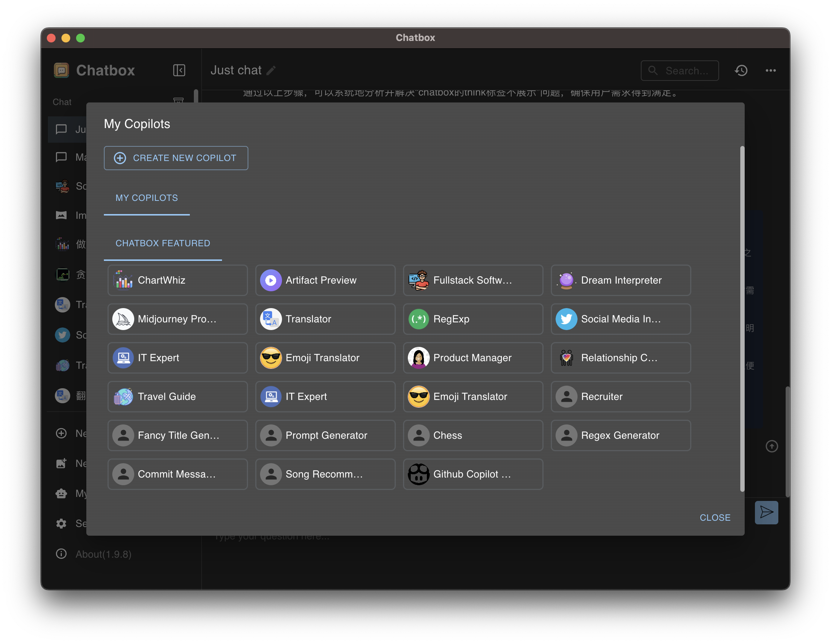Pick the Commit Message copilot
This screenshot has height=644, width=831.
[178, 474]
